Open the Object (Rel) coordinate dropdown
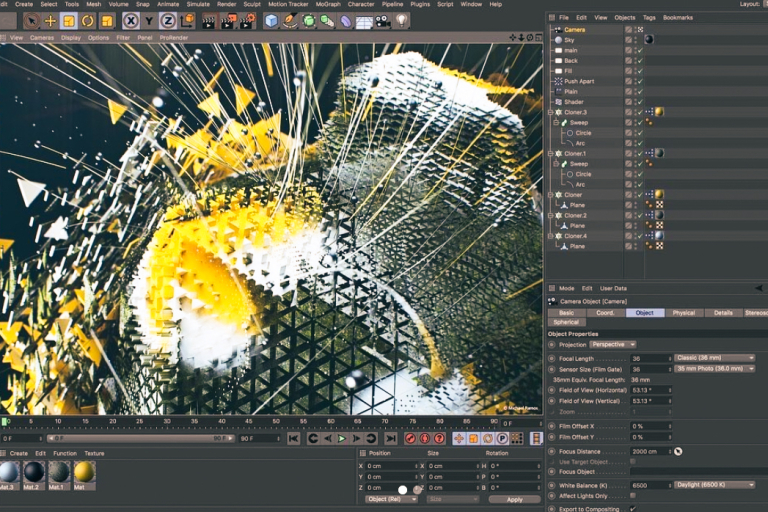This screenshot has width=768, height=512. coord(392,499)
